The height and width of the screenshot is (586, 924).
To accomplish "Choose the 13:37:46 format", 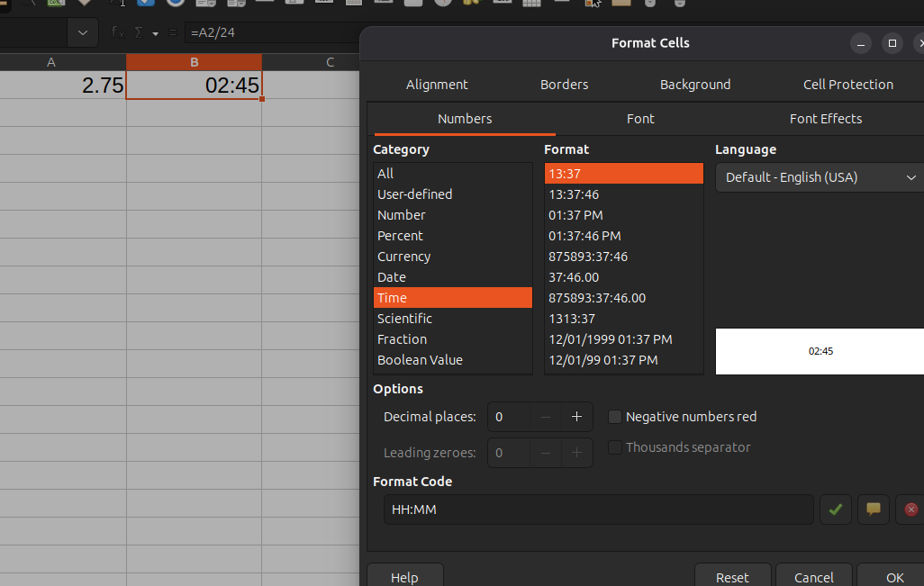I will (x=623, y=194).
